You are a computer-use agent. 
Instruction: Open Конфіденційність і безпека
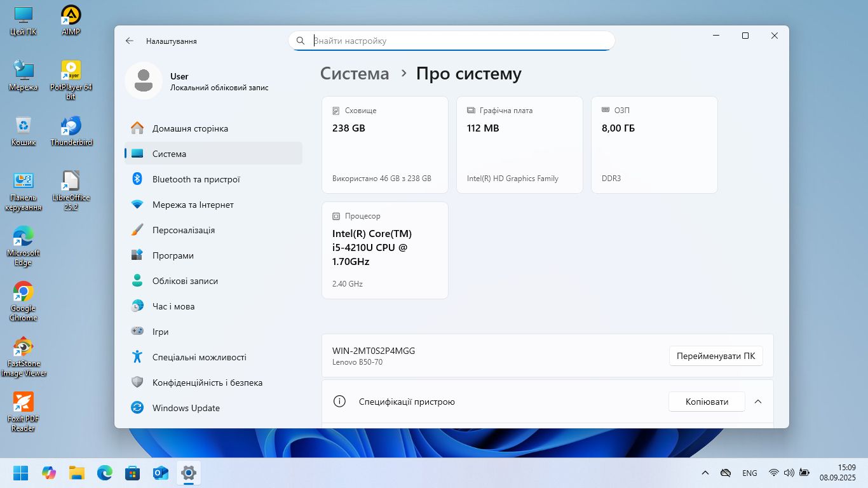[214, 383]
